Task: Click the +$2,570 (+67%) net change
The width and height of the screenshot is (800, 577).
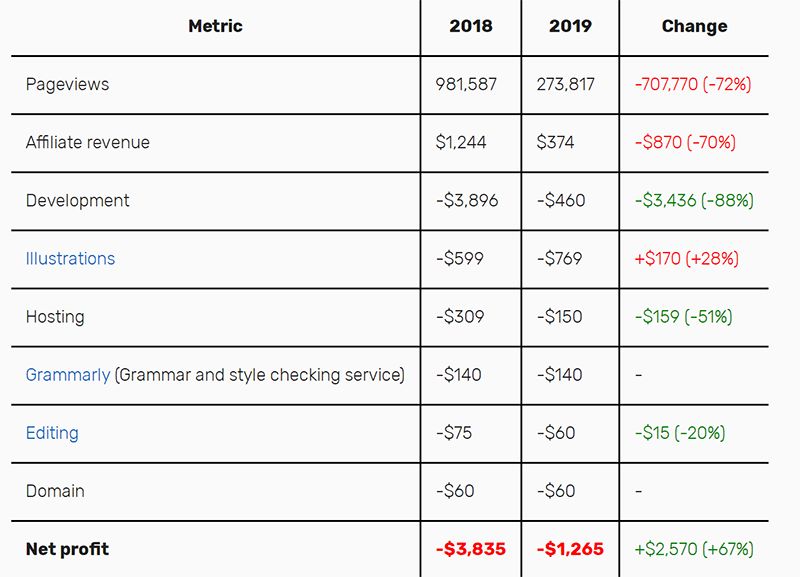Action: click(694, 549)
